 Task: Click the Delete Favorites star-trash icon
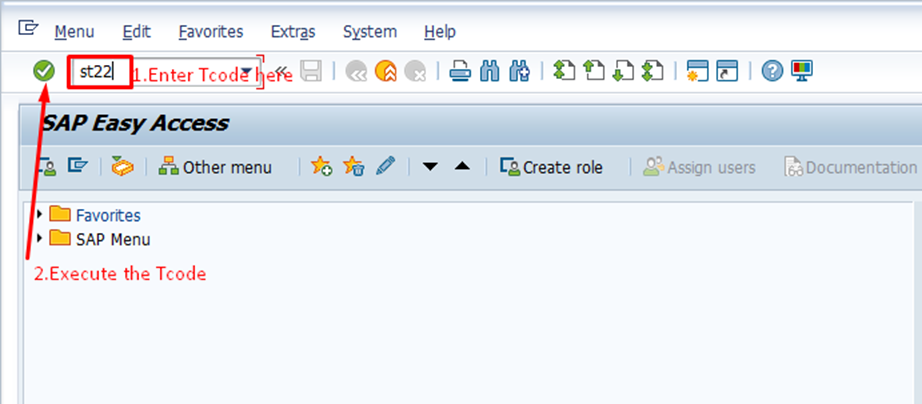point(353,167)
